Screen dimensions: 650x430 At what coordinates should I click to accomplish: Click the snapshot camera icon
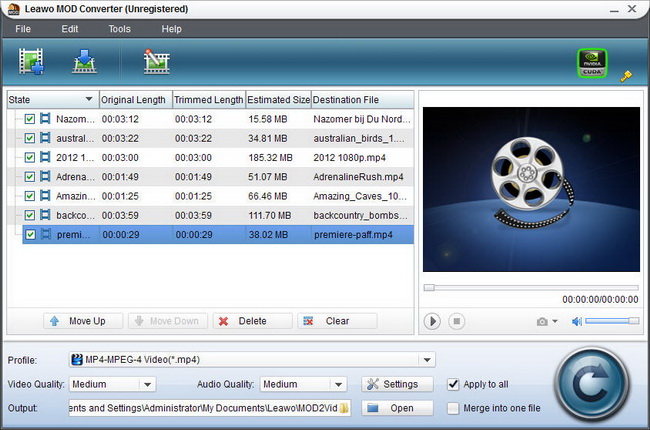(x=542, y=321)
